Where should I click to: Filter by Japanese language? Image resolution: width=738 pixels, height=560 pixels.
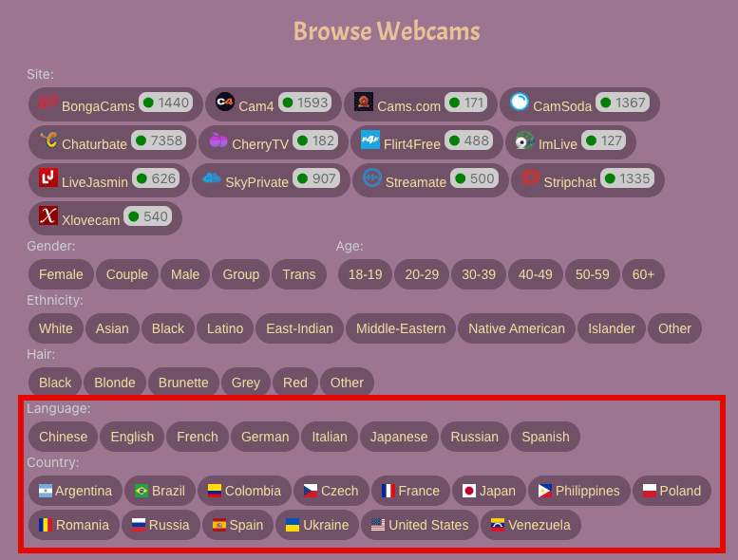tap(399, 437)
